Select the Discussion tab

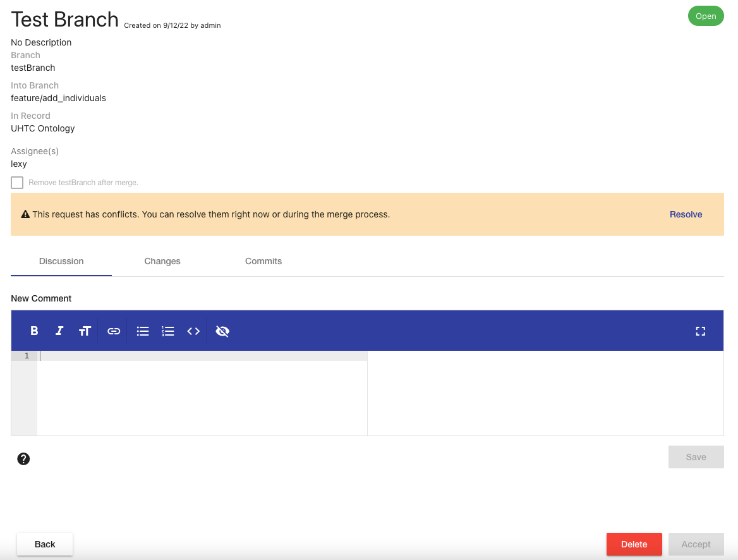(x=61, y=261)
